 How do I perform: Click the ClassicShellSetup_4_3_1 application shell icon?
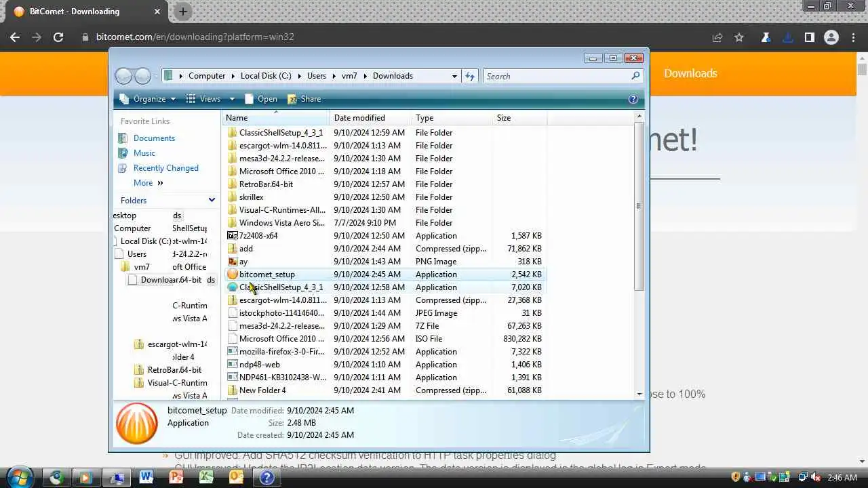pyautogui.click(x=232, y=287)
